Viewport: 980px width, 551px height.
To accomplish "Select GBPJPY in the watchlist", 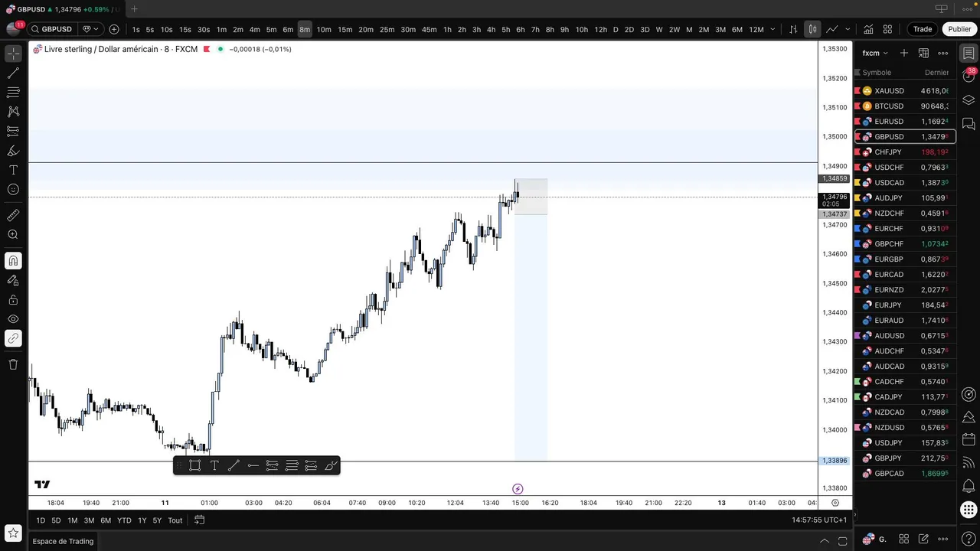I will click(905, 458).
